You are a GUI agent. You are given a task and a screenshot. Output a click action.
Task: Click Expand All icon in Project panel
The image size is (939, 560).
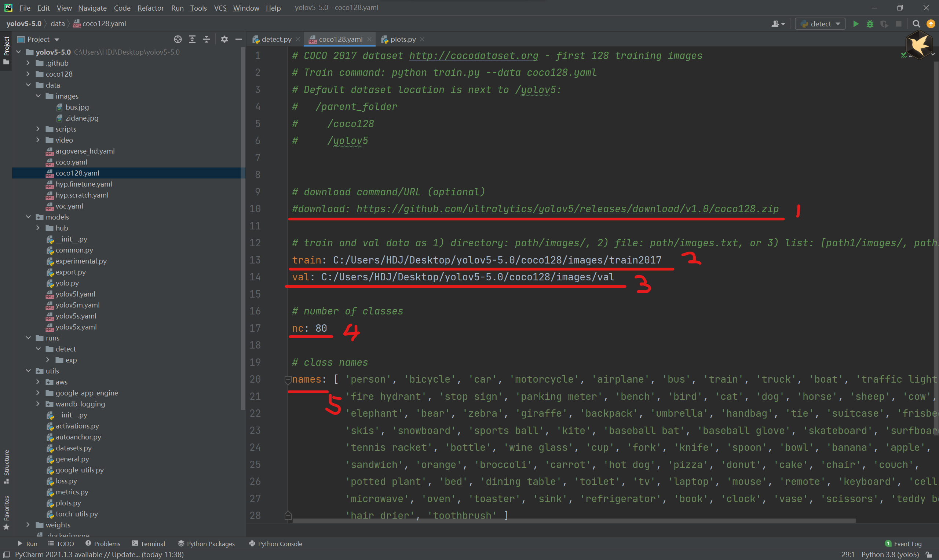(192, 39)
